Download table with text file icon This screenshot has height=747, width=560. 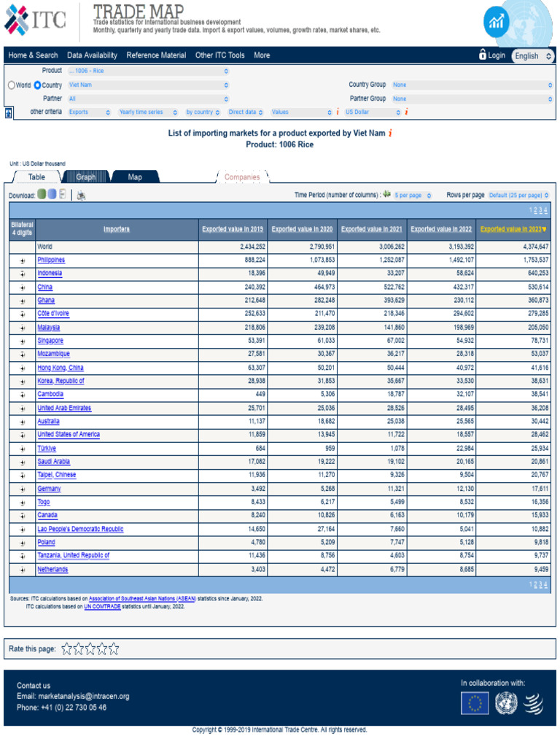(63, 194)
